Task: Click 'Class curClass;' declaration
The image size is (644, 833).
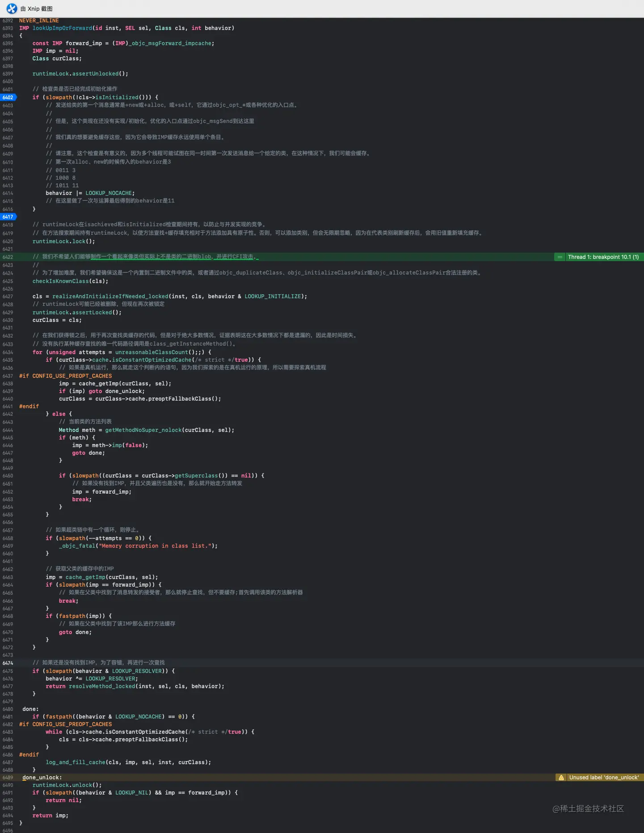Action: (x=57, y=59)
